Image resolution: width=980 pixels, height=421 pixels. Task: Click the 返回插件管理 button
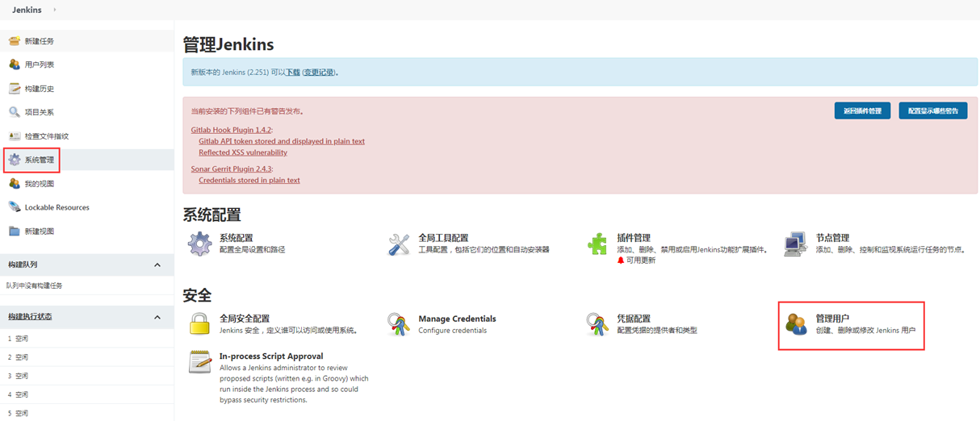(862, 110)
